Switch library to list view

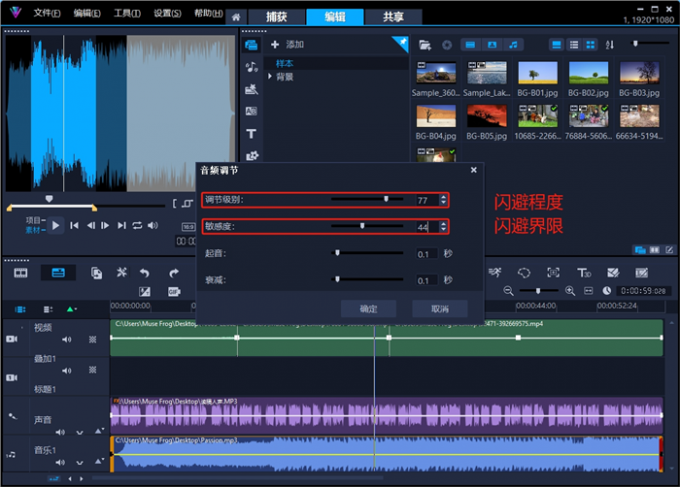coord(574,45)
